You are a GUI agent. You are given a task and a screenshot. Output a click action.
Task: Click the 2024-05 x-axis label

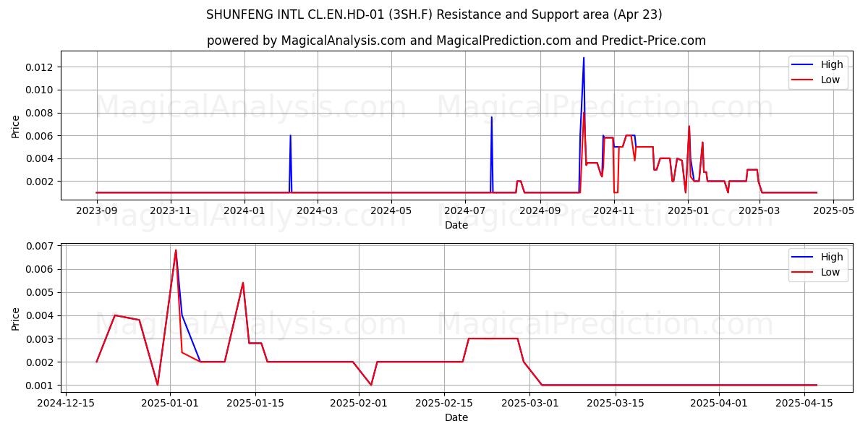coord(391,210)
